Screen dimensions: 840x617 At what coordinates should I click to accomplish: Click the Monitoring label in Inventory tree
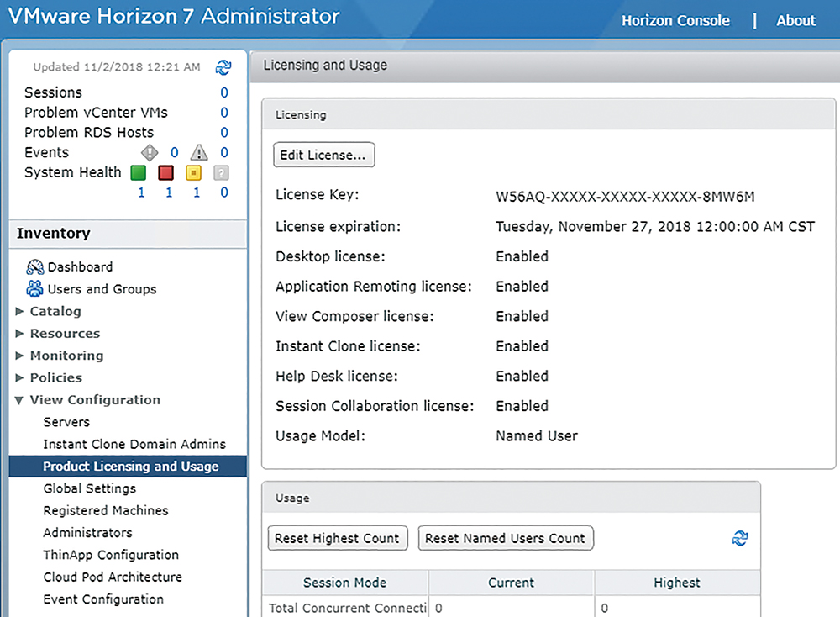(67, 356)
